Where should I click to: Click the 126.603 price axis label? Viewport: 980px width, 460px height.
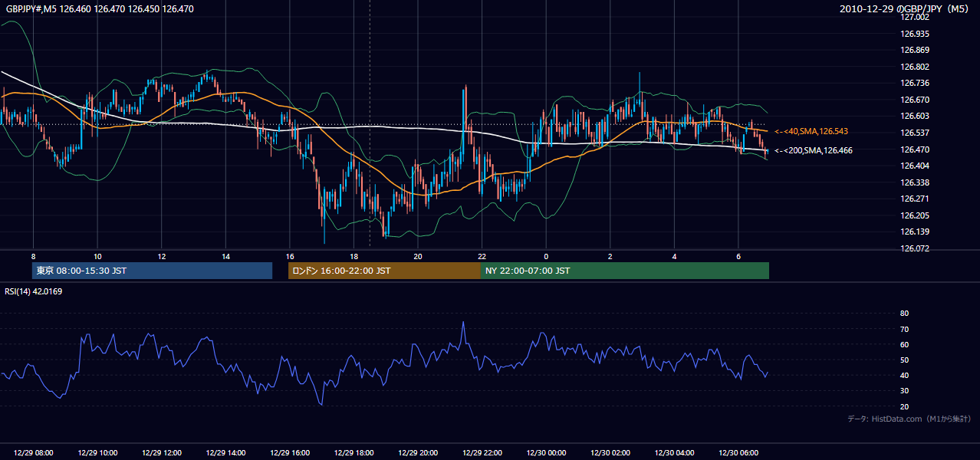click(x=914, y=116)
